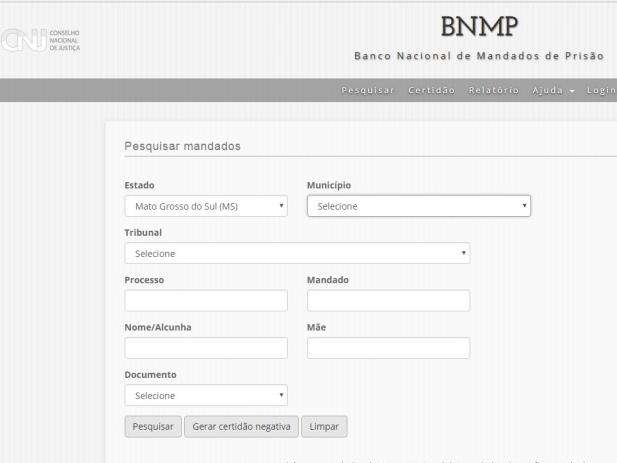Open the Tribunal dropdown
Image resolution: width=617 pixels, height=463 pixels.
click(x=297, y=253)
